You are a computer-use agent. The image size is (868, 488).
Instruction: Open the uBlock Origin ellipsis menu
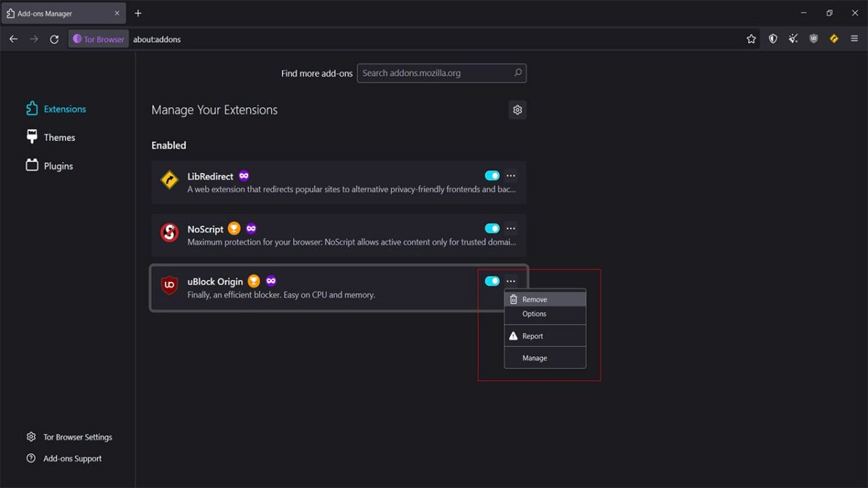[511, 281]
